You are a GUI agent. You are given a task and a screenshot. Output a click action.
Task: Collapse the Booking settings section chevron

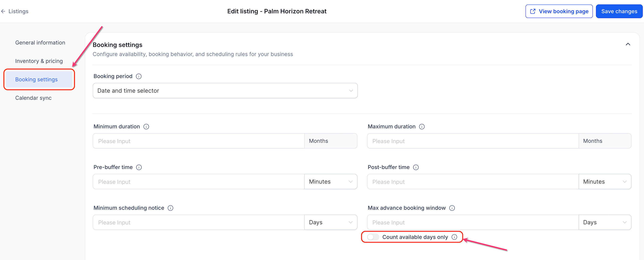point(628,44)
